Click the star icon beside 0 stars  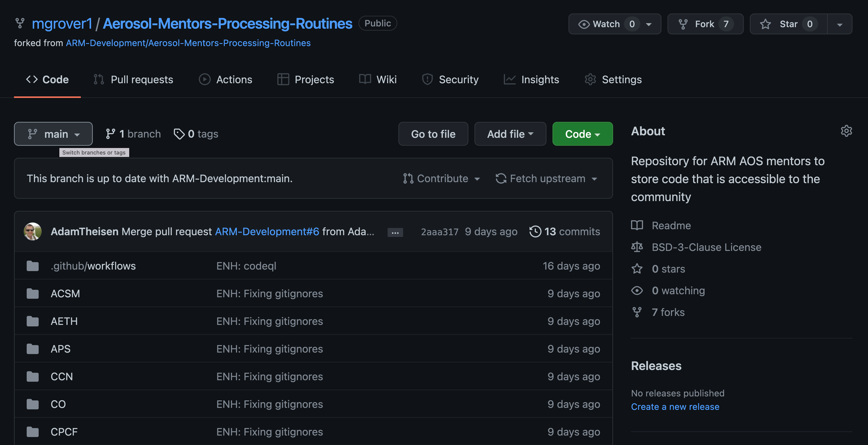point(637,269)
